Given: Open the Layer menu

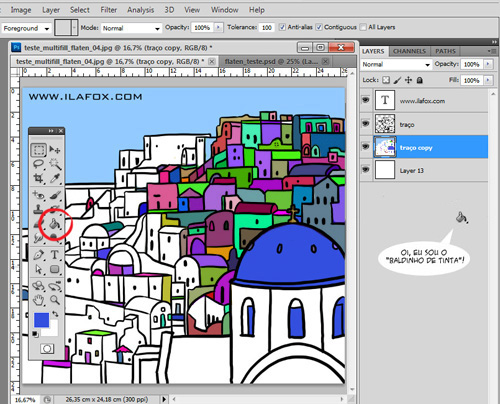Looking at the screenshot, I should click(x=51, y=10).
